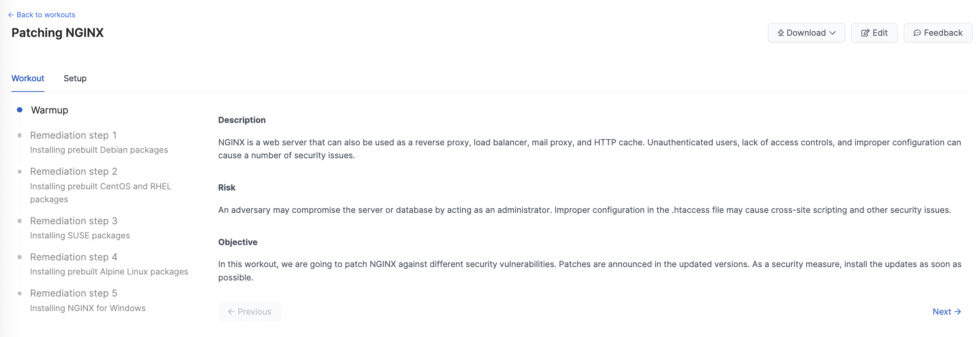Image resolution: width=980 pixels, height=337 pixels.
Task: Select Warmup in the step list
Action: click(x=49, y=110)
